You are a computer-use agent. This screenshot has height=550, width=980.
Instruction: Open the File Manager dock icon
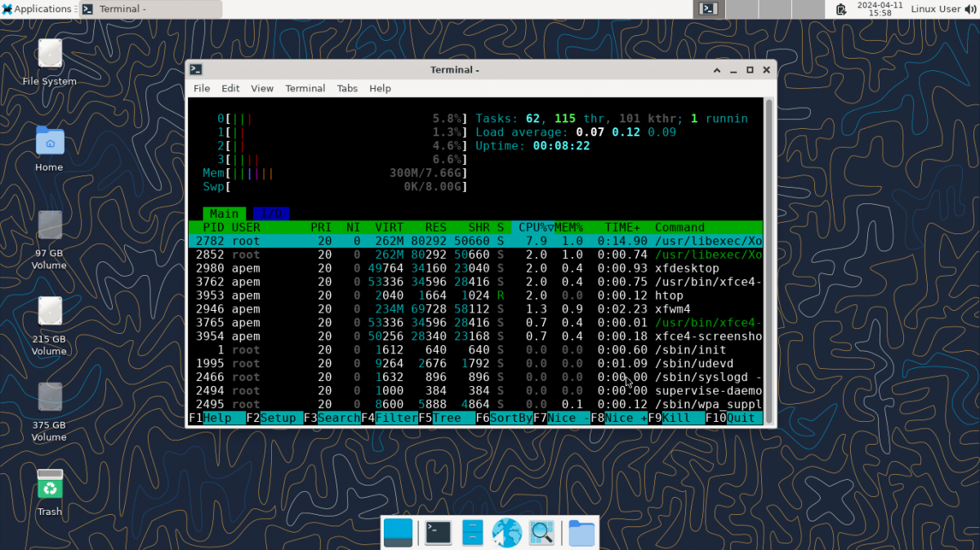(472, 533)
